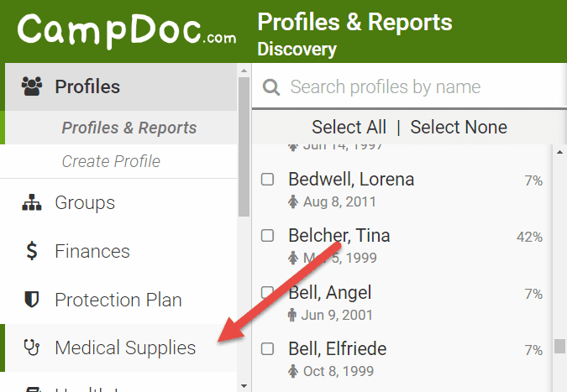
Task: Click the sidebar scroll up arrow
Action: click(244, 71)
